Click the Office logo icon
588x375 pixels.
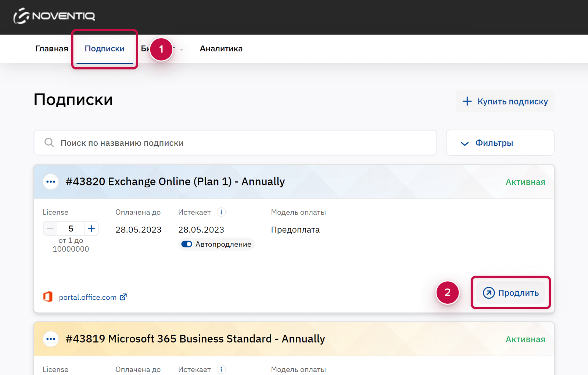[48, 297]
